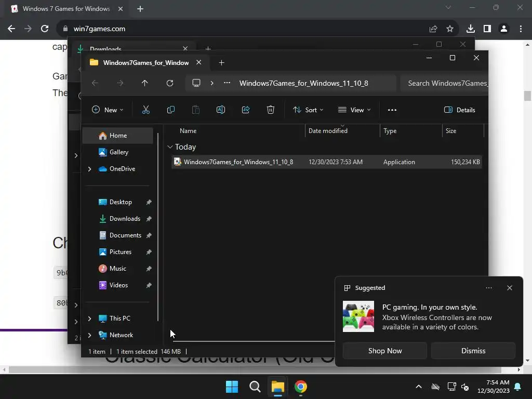
Task: Open Chrome's downloads icon
Action: tap(471, 29)
